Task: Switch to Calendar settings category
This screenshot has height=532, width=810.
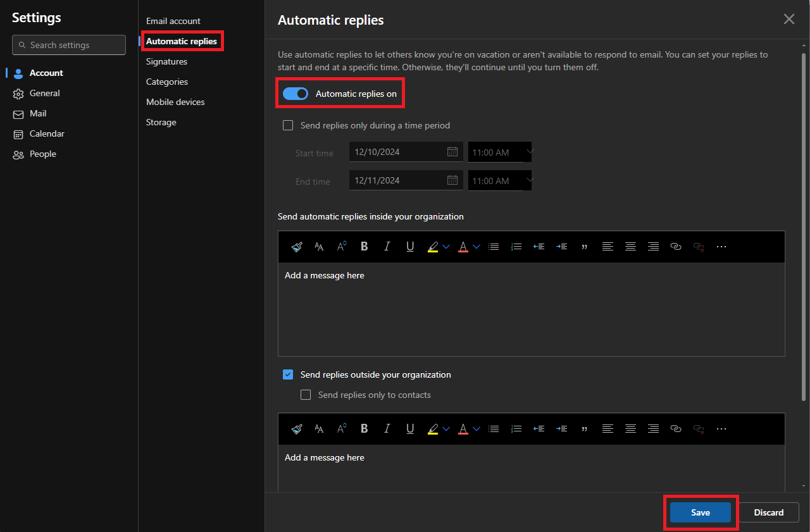Action: (47, 133)
